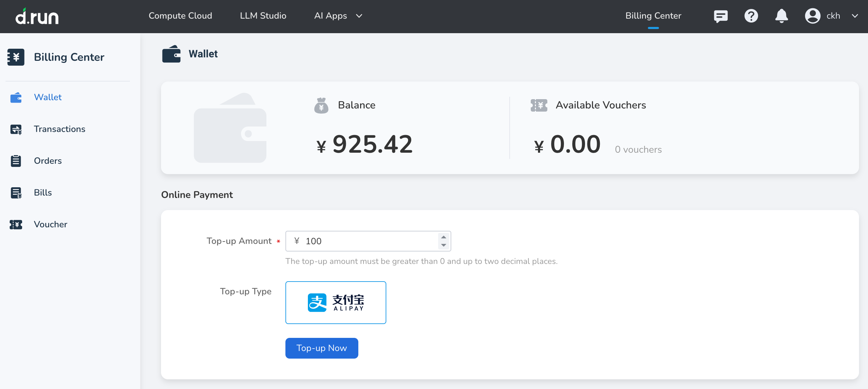Open the notifications bell

(x=781, y=16)
